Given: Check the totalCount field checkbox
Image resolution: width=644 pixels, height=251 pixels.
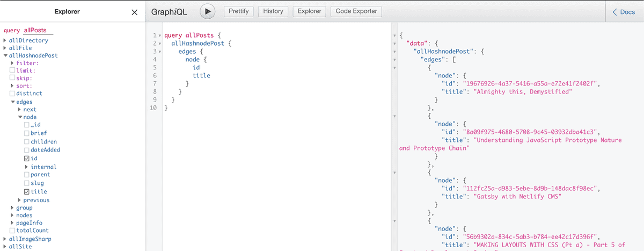Looking at the screenshot, I should 12,230.
